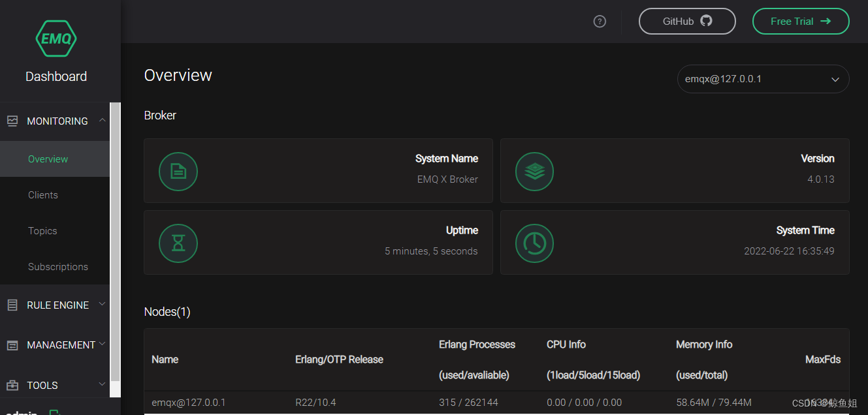The image size is (868, 415).
Task: Click the Nodes(1) section heading
Action: coord(167,312)
